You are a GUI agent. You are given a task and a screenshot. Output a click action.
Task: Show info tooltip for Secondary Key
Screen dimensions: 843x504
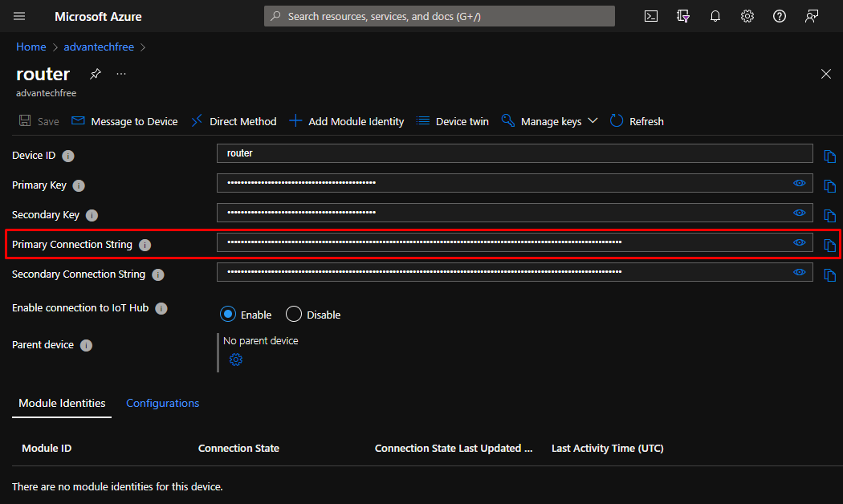pos(92,215)
